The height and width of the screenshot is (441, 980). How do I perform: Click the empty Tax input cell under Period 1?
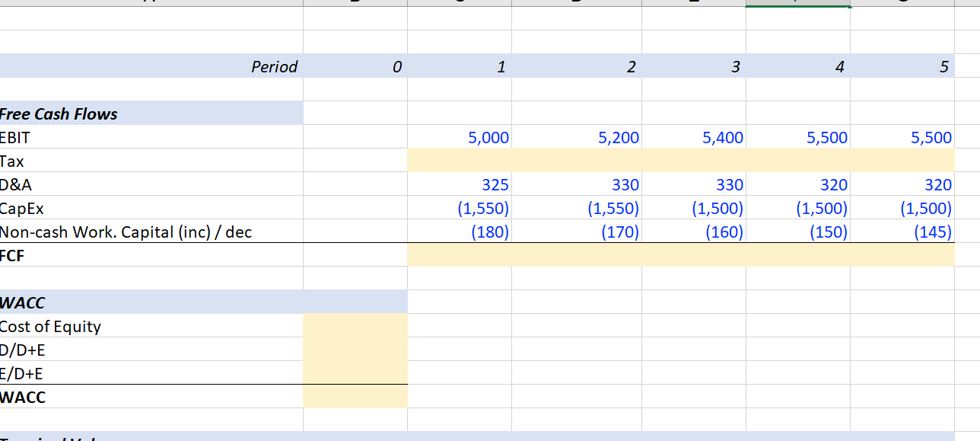pos(460,161)
